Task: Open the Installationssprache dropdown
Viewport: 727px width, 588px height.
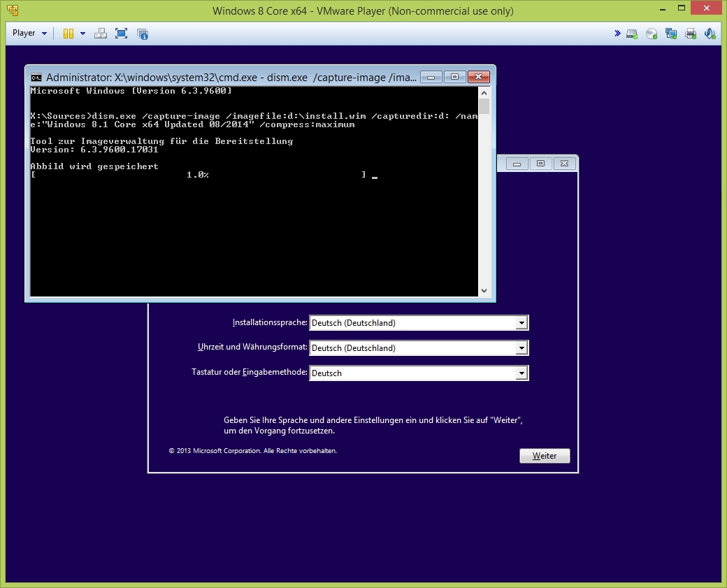Action: [521, 323]
